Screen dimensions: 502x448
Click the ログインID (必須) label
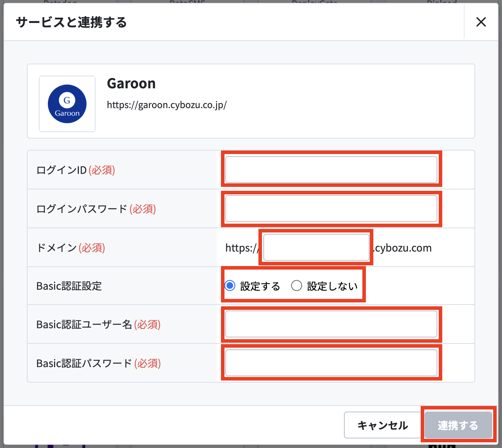pyautogui.click(x=76, y=170)
